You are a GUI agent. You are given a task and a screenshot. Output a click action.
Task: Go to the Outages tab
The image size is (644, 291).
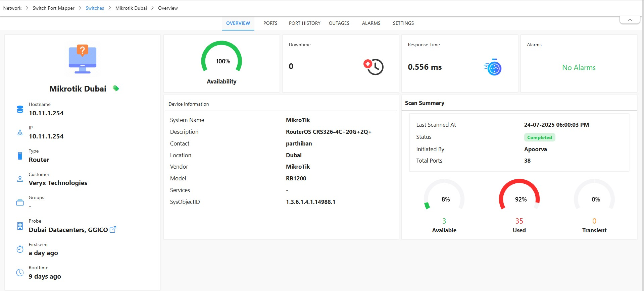click(339, 23)
